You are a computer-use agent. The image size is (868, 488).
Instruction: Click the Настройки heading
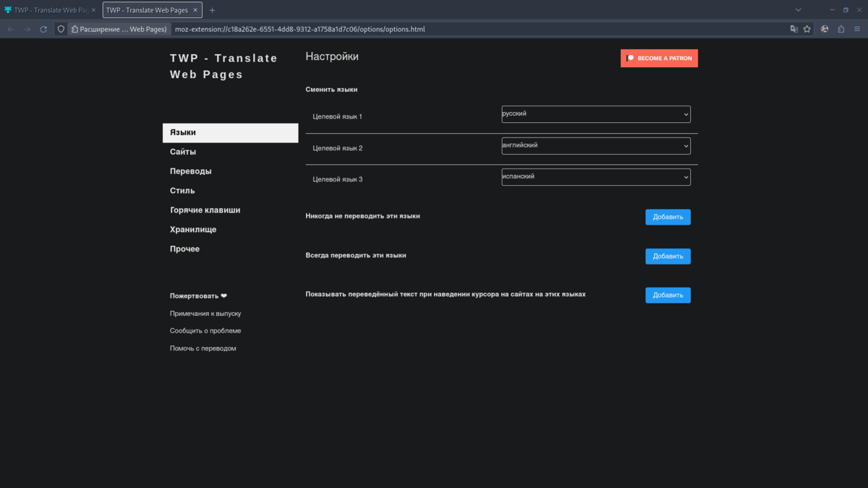pos(332,56)
